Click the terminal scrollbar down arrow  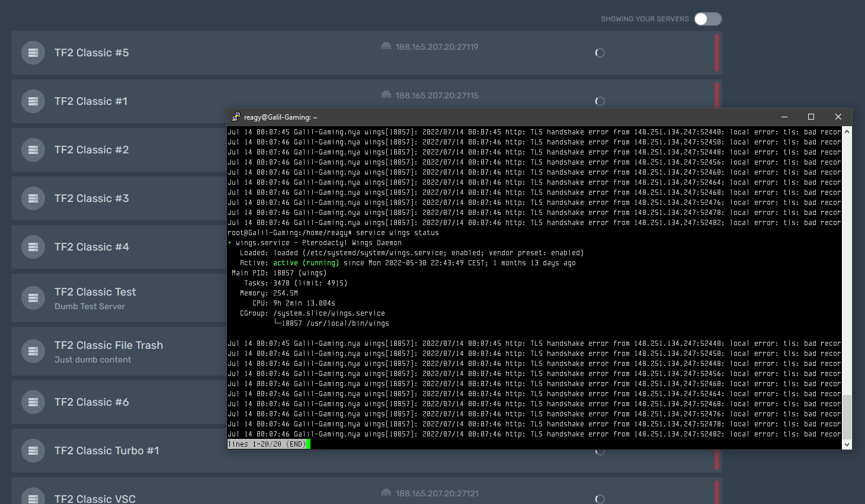pyautogui.click(x=847, y=444)
